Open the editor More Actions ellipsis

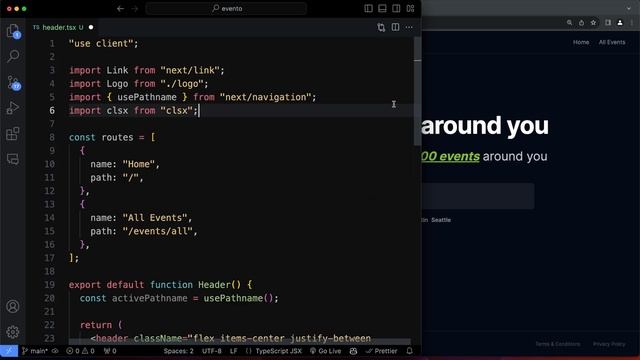pyautogui.click(x=409, y=27)
